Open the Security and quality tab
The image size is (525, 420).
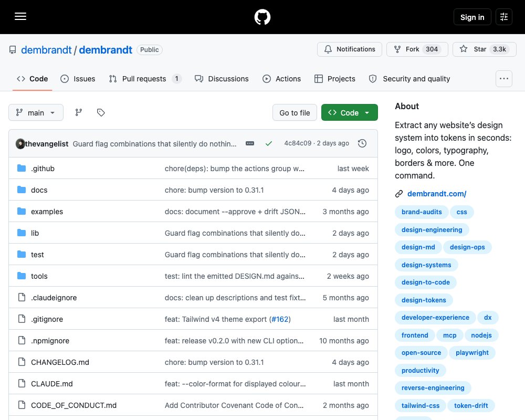409,79
